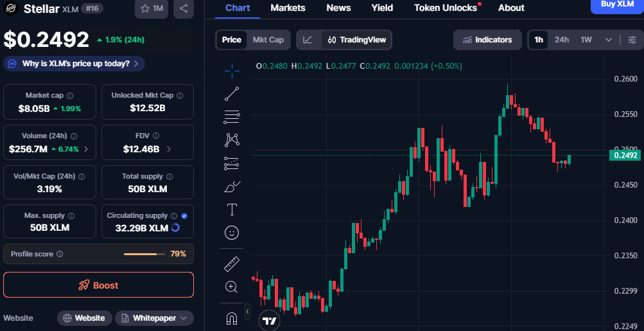Switch to the Markets tab
The width and height of the screenshot is (644, 331).
288,8
